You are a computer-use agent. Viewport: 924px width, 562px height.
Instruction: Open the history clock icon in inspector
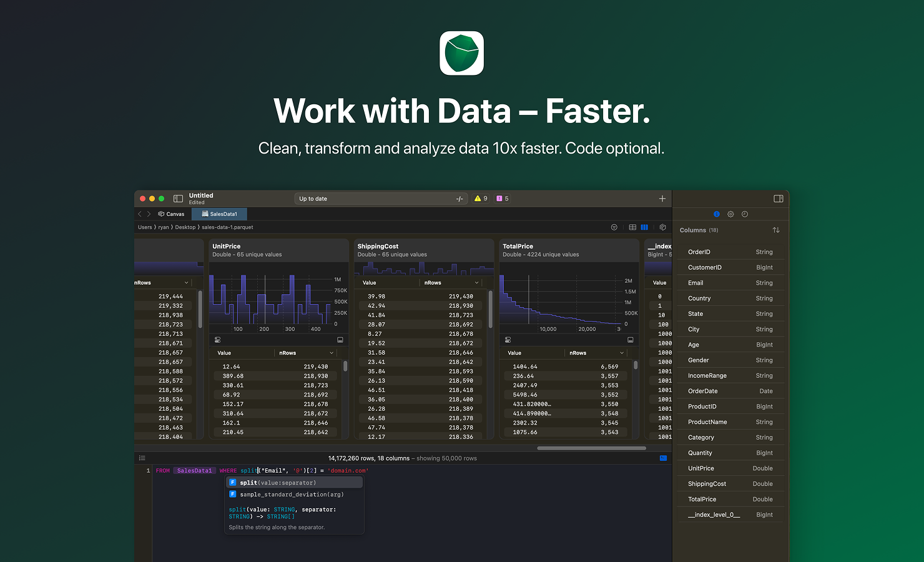click(x=745, y=214)
